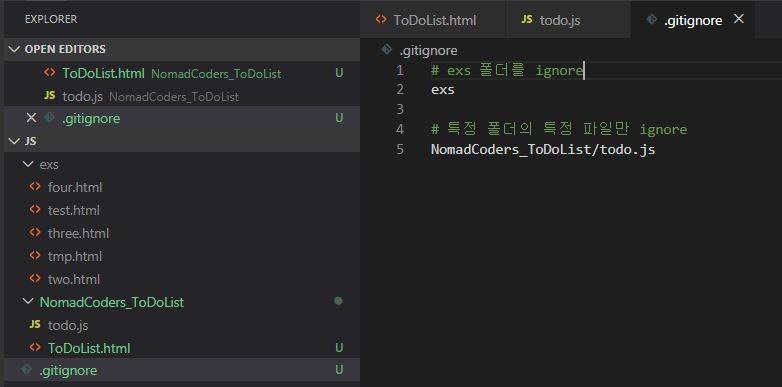Click the JS icon in the todo.js tab
Screen dimensions: 782x387
[x=527, y=19]
